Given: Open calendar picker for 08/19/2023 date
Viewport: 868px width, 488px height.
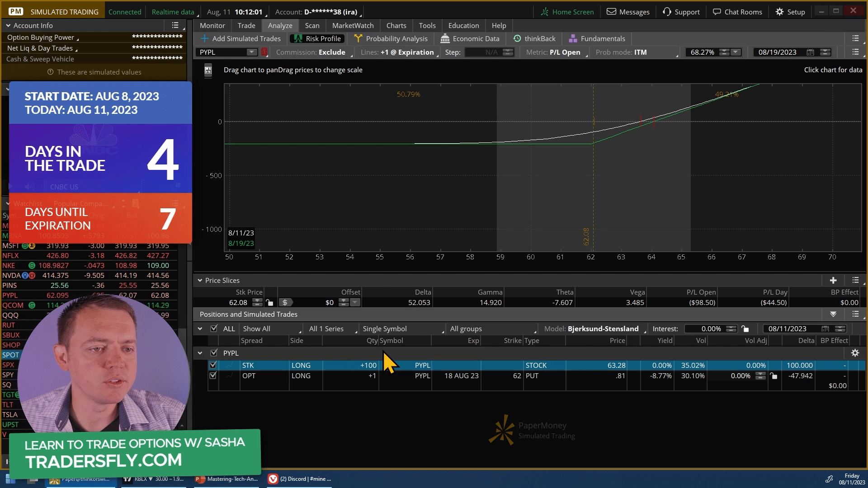Looking at the screenshot, I should pyautogui.click(x=811, y=52).
